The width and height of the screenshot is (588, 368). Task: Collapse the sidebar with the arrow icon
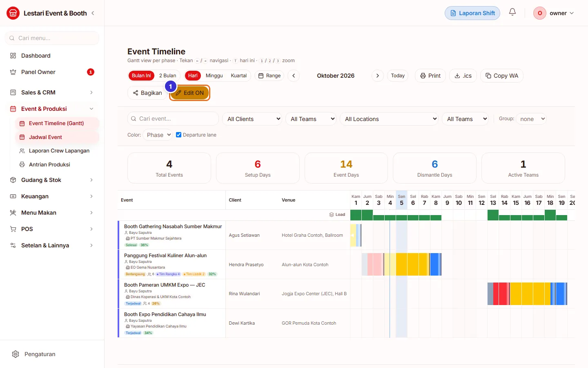[93, 13]
